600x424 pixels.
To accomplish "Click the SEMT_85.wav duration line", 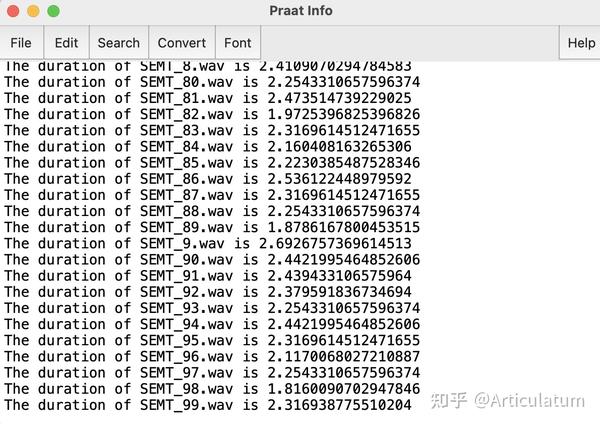I will (212, 162).
